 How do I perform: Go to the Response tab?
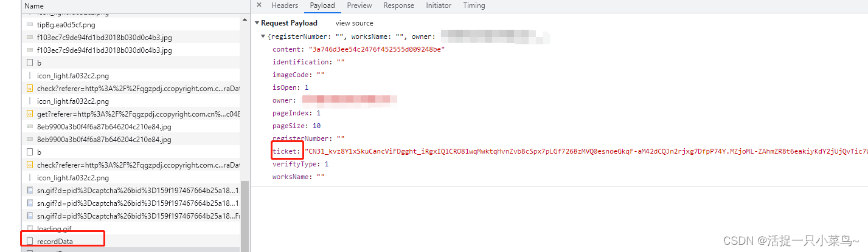pos(398,5)
